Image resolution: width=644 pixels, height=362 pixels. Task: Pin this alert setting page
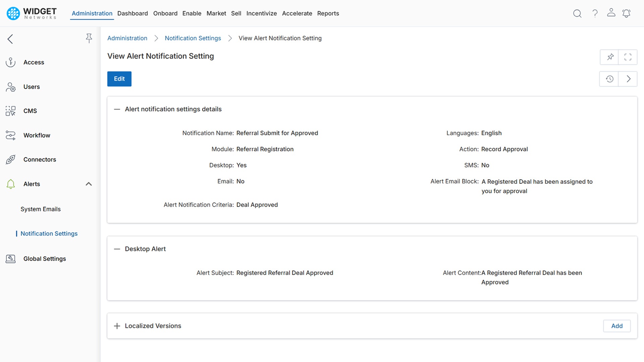tap(610, 57)
